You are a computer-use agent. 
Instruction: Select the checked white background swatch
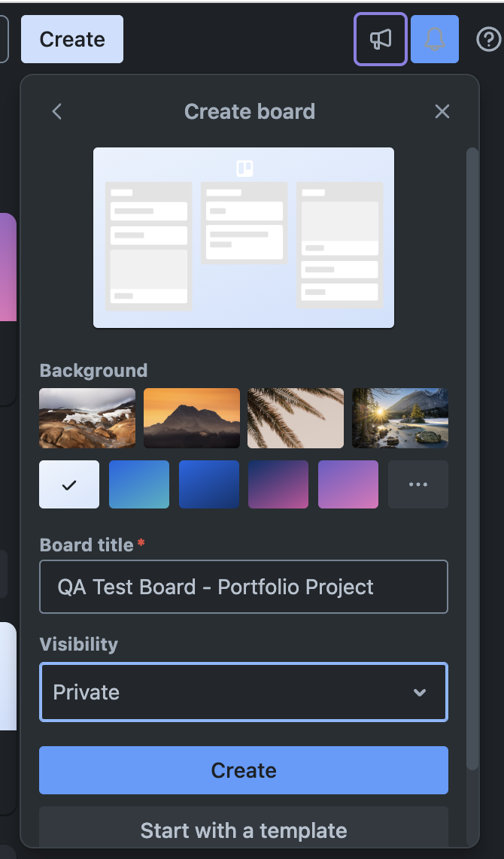[x=69, y=484]
